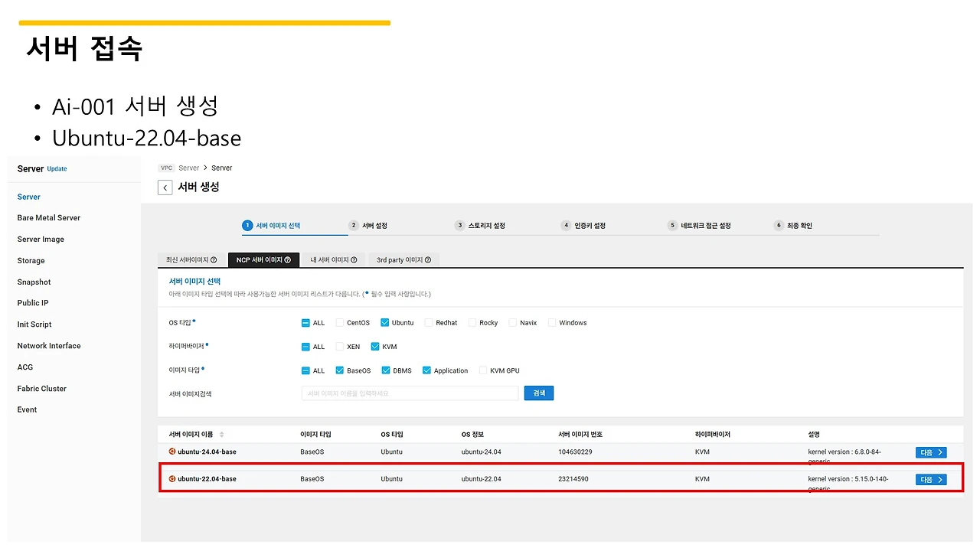Viewport: 980px width, 551px height.
Task: Open Snapshot in the sidebar
Action: tap(34, 282)
